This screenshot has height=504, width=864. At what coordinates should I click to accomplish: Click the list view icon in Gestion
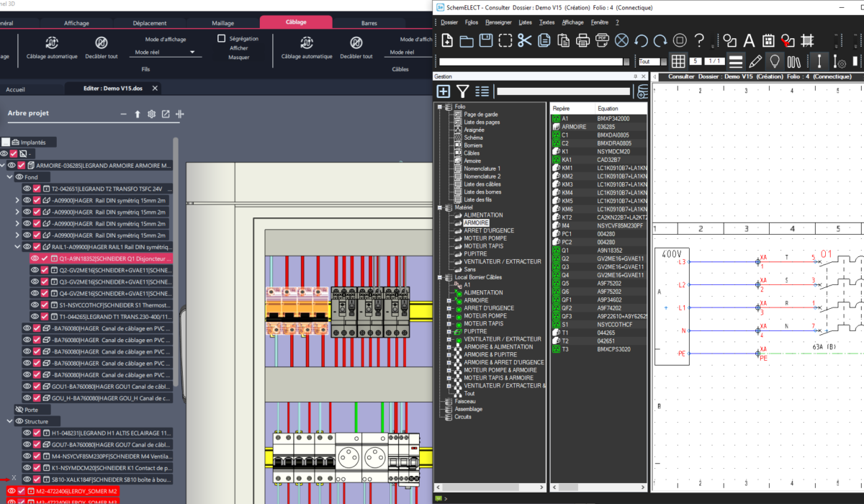482,91
